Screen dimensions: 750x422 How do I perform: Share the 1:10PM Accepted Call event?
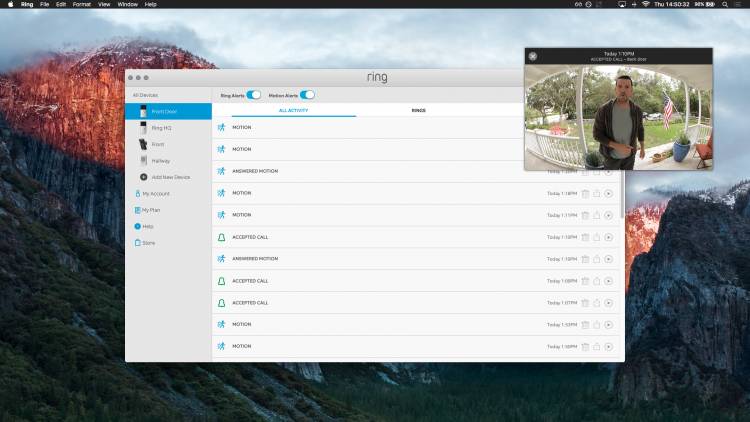(x=596, y=237)
